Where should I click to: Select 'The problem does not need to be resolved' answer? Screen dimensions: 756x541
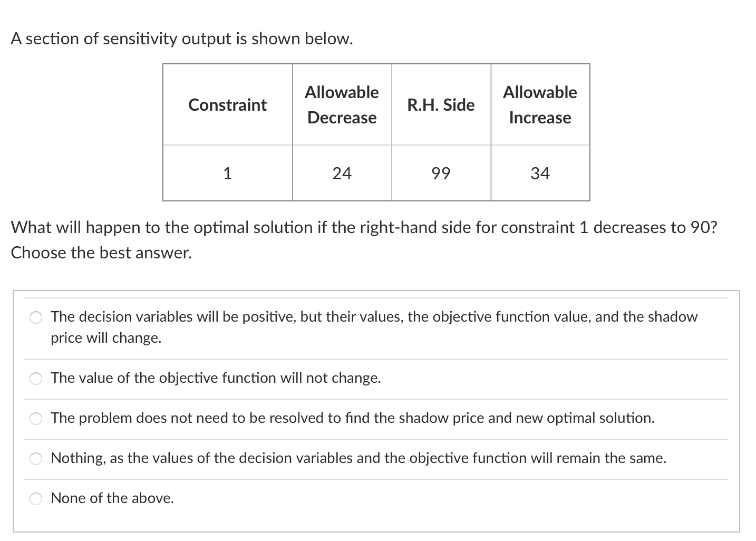click(x=35, y=419)
